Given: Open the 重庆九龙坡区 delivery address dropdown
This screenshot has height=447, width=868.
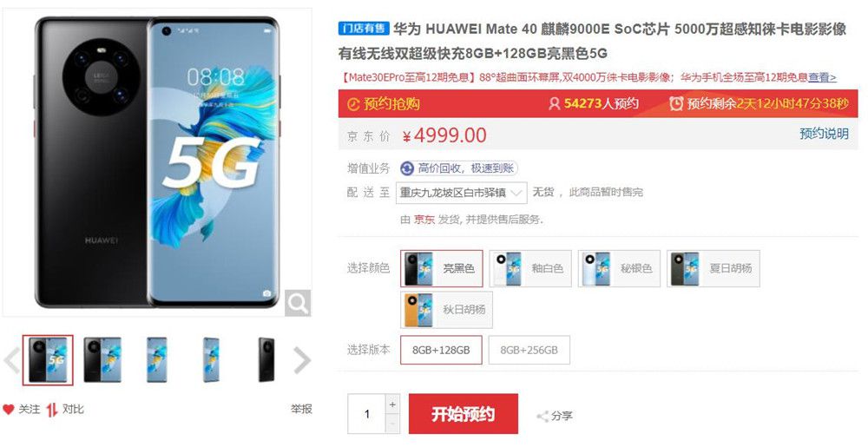Looking at the screenshot, I should click(x=461, y=193).
